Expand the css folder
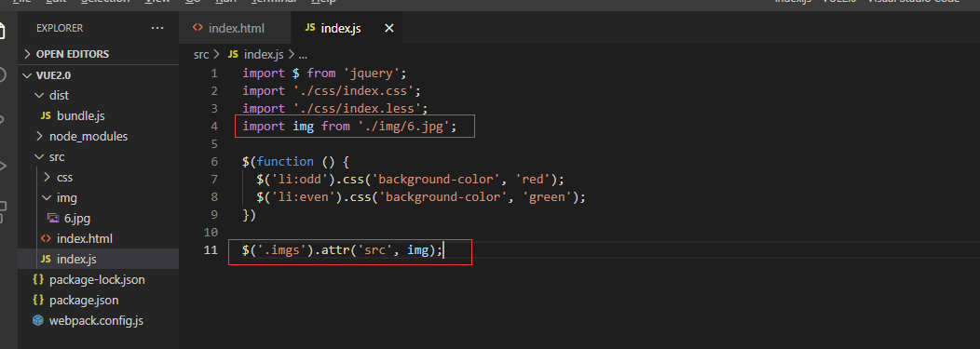The width and height of the screenshot is (980, 349). (98, 178)
